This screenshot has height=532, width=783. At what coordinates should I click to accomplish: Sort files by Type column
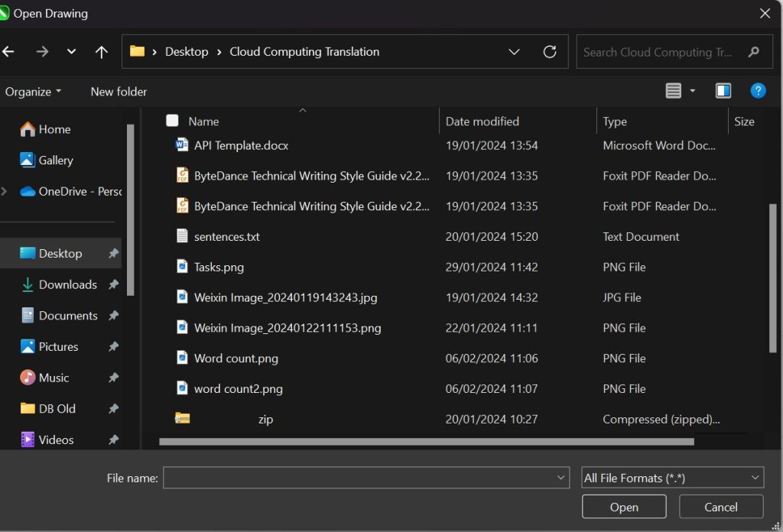[x=615, y=122]
